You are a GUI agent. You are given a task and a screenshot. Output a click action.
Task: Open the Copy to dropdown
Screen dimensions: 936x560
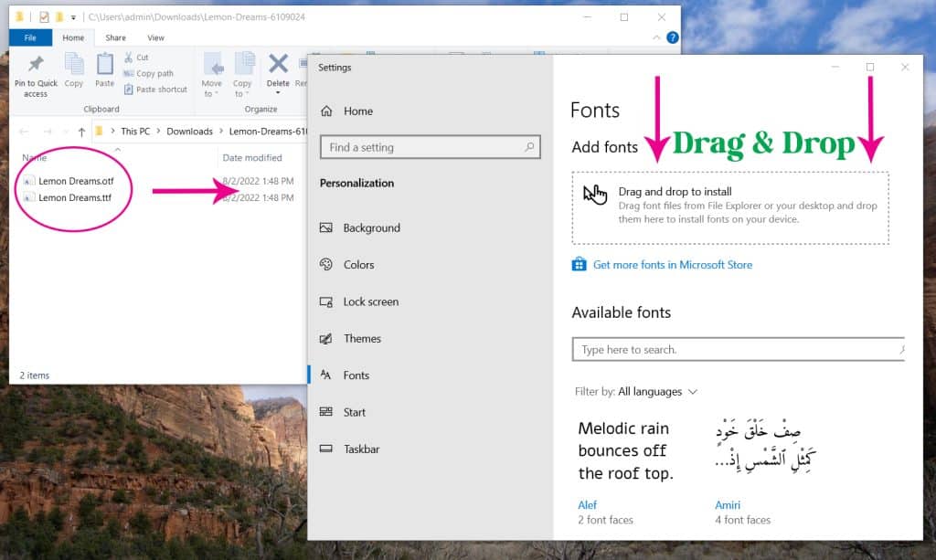242,76
